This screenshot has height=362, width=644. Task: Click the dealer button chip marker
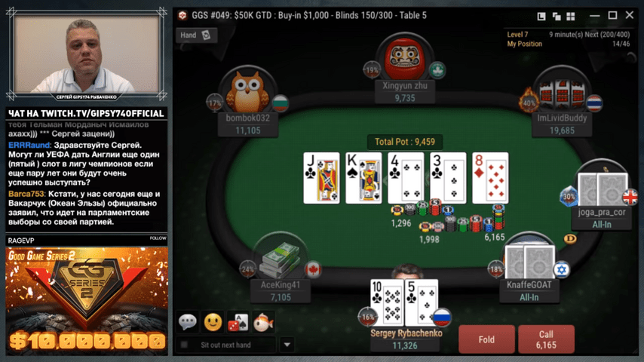(x=569, y=238)
